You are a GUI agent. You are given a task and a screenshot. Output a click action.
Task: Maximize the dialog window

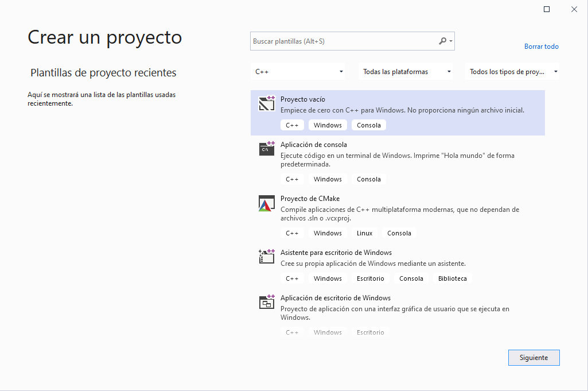[x=547, y=9]
